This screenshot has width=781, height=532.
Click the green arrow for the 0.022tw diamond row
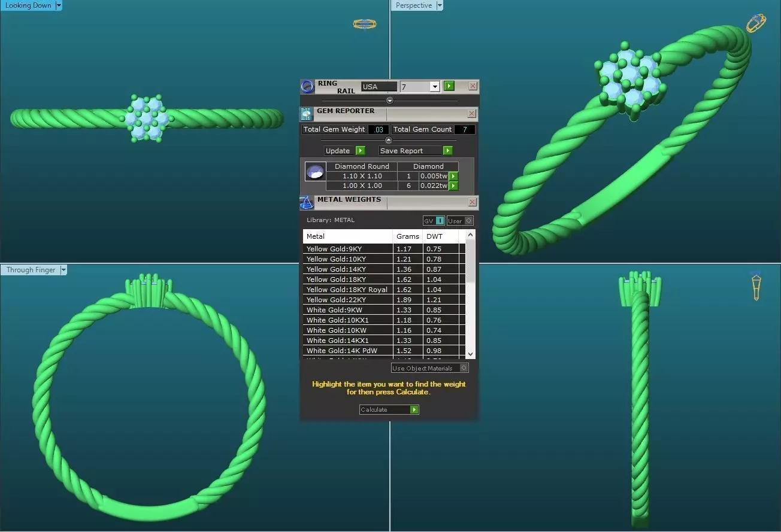point(453,186)
